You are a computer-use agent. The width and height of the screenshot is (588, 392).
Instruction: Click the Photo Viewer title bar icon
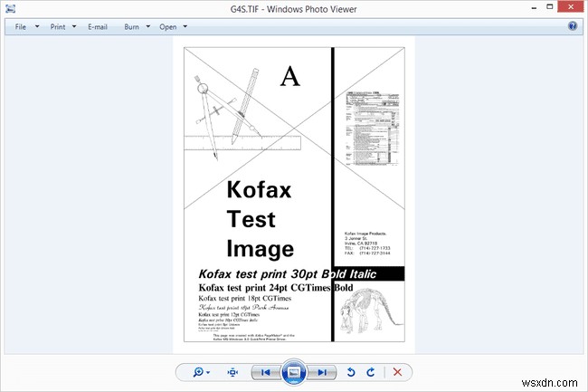11,8
